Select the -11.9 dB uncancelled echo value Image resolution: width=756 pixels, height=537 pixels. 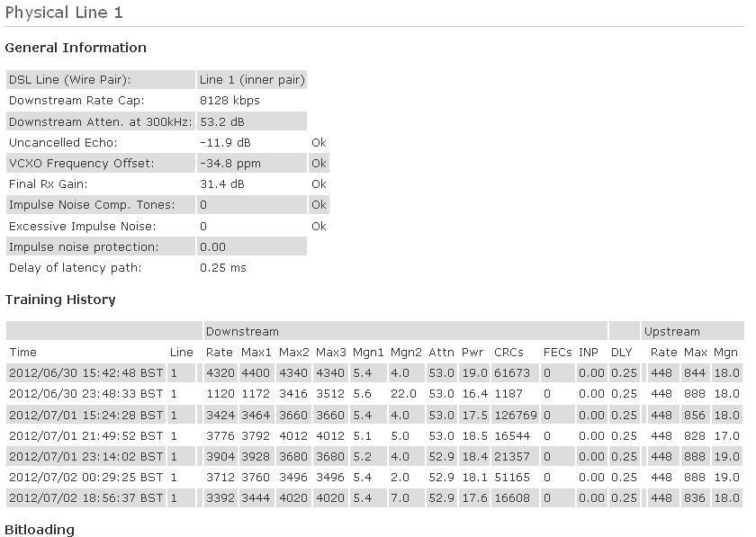click(x=225, y=142)
